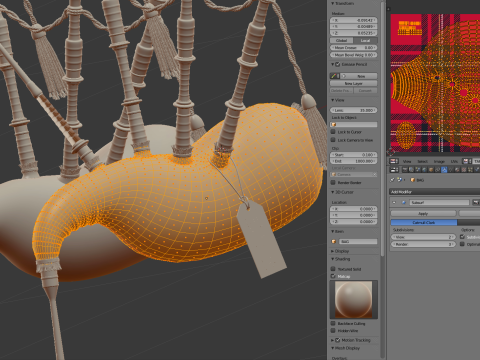Enable Optimal Display checkbox in modifier
Screen dimensions: 480x360
[x=462, y=244]
